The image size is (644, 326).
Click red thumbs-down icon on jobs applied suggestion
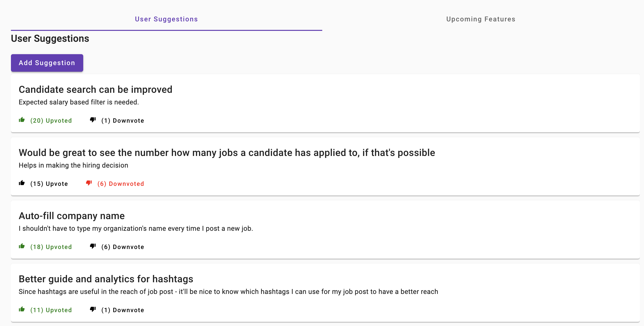tap(89, 183)
